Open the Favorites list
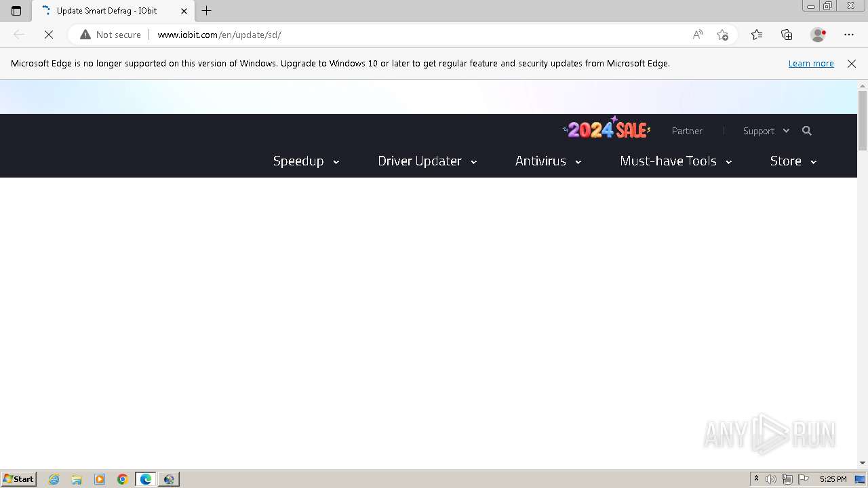 [757, 35]
